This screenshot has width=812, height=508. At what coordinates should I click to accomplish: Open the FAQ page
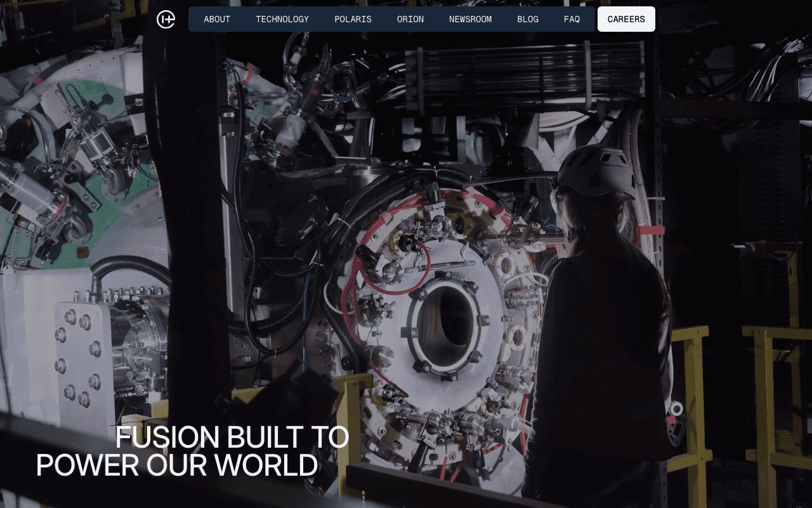point(572,19)
